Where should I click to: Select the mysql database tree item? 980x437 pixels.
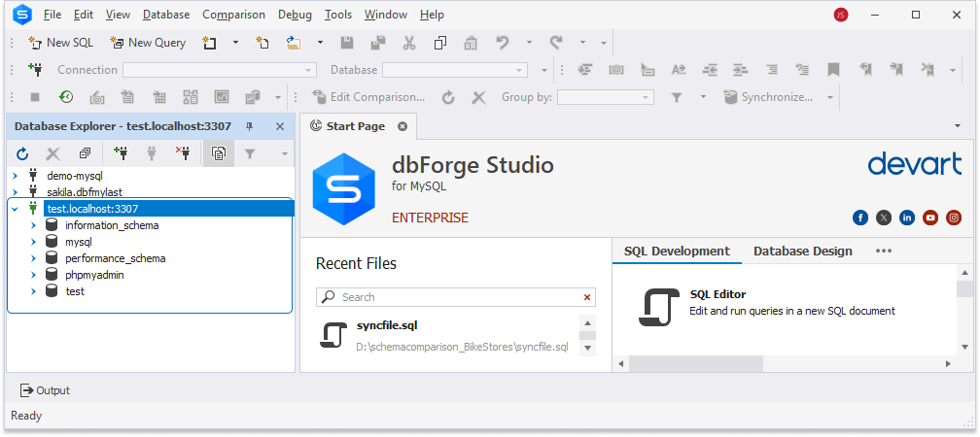click(79, 242)
